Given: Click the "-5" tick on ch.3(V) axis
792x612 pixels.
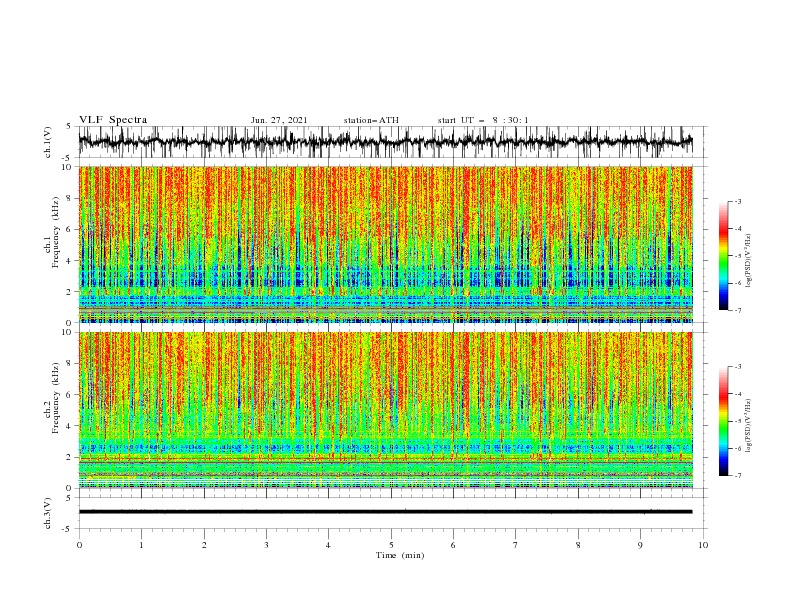Looking at the screenshot, I should pyautogui.click(x=68, y=529).
